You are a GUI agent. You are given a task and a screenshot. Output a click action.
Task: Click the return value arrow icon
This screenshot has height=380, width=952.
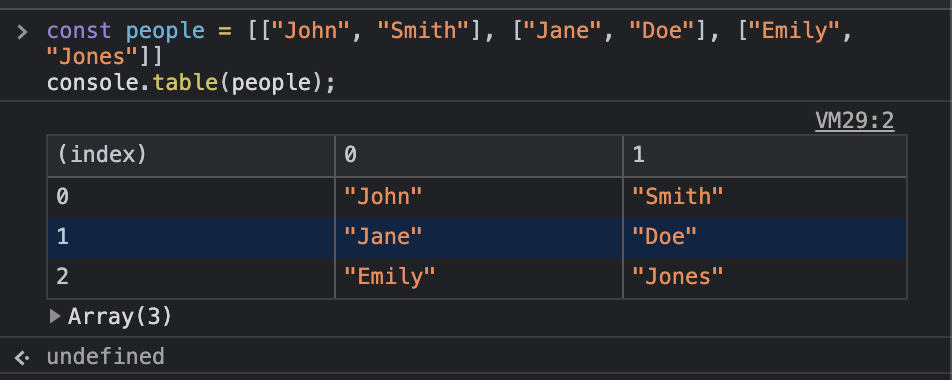tap(22, 357)
